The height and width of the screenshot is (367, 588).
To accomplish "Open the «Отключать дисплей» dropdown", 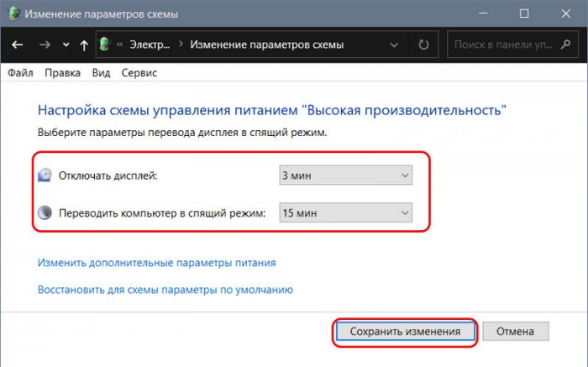I will click(345, 175).
